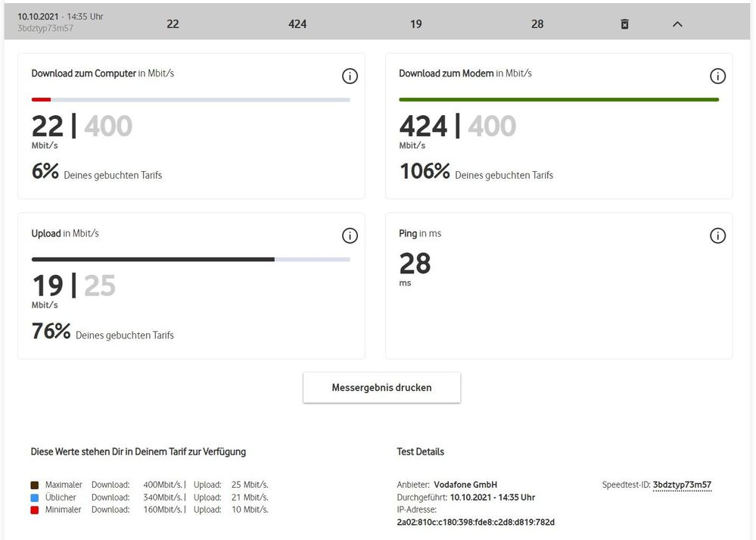Click the ping value 28 in header row

tap(537, 23)
